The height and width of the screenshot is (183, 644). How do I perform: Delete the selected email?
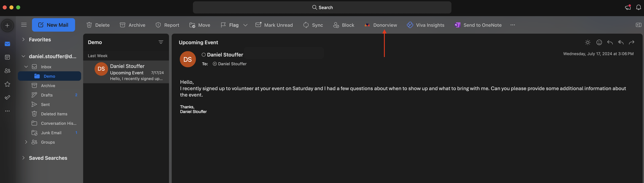tap(98, 25)
